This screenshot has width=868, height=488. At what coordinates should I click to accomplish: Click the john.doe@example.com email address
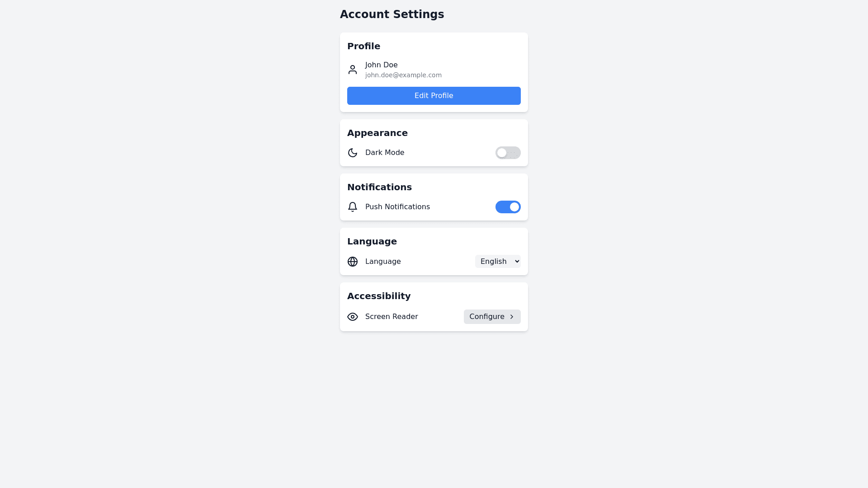[x=403, y=75]
